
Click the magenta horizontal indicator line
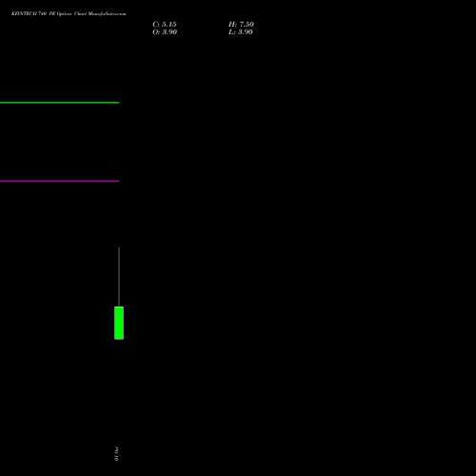pos(59,181)
